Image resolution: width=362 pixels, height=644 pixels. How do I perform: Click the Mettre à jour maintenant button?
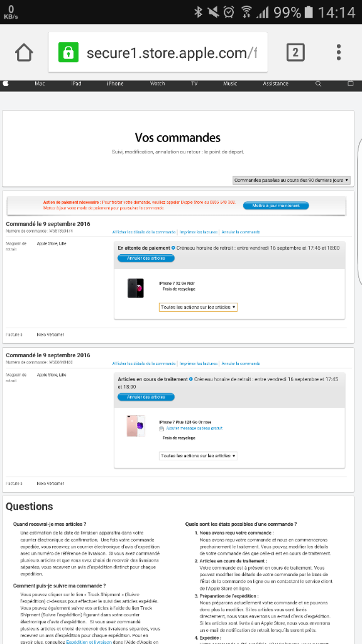click(x=276, y=206)
